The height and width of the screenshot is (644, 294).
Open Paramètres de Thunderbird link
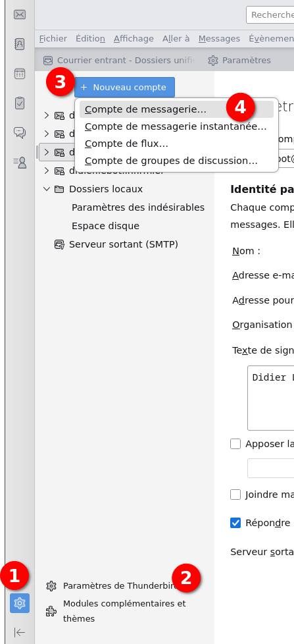122,586
